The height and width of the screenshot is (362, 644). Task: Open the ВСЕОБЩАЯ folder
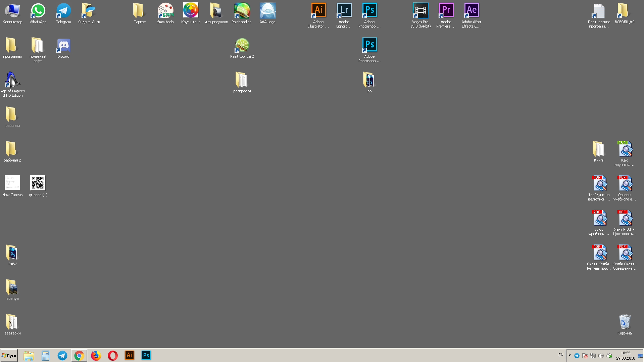[624, 13]
